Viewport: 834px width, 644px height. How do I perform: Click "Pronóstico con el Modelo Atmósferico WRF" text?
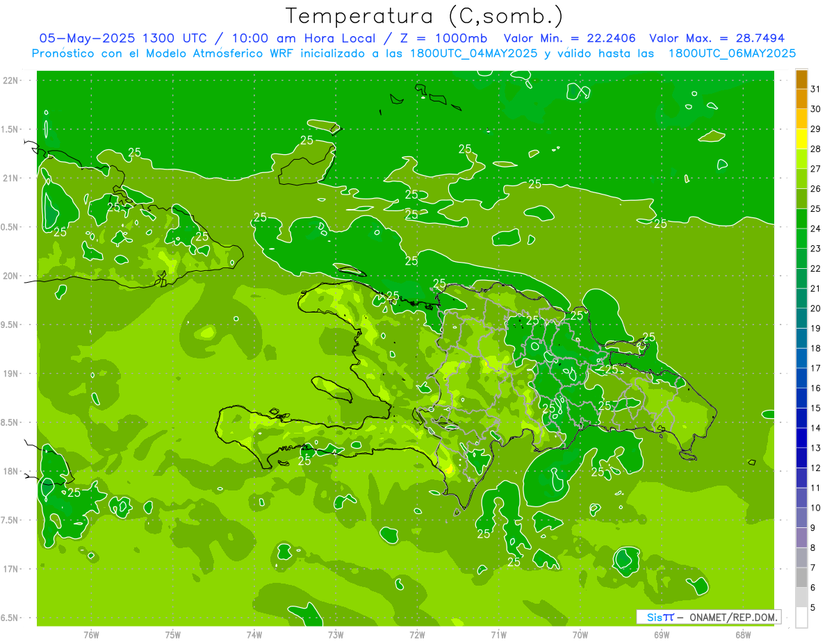[x=164, y=53]
